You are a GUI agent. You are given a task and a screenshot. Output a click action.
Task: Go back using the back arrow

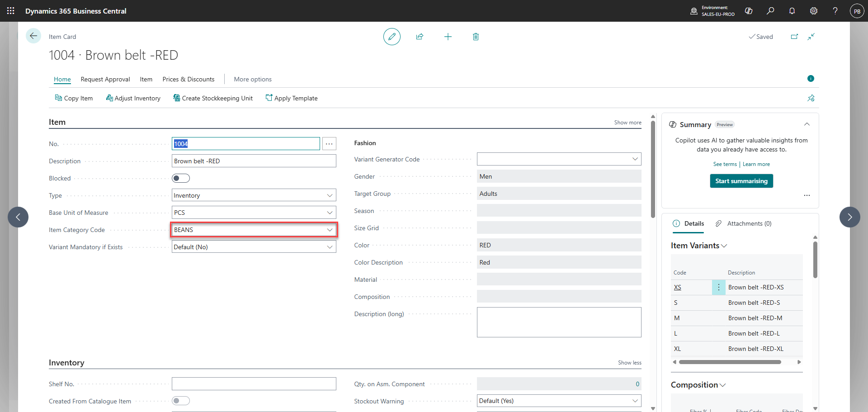[33, 36]
